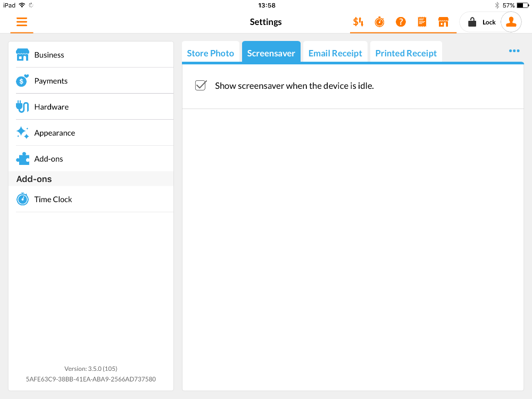Uncheck show screensaver when device is idle
The width and height of the screenshot is (532, 399).
(x=201, y=85)
